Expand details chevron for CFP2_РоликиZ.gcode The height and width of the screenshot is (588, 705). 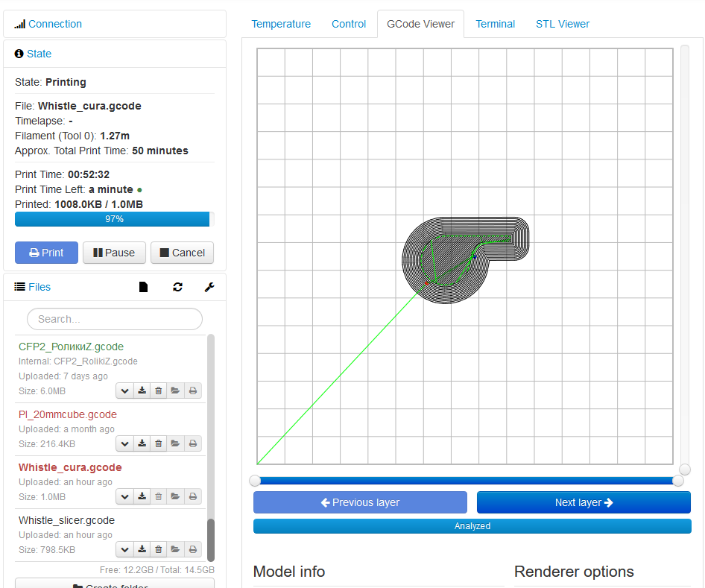tap(124, 391)
